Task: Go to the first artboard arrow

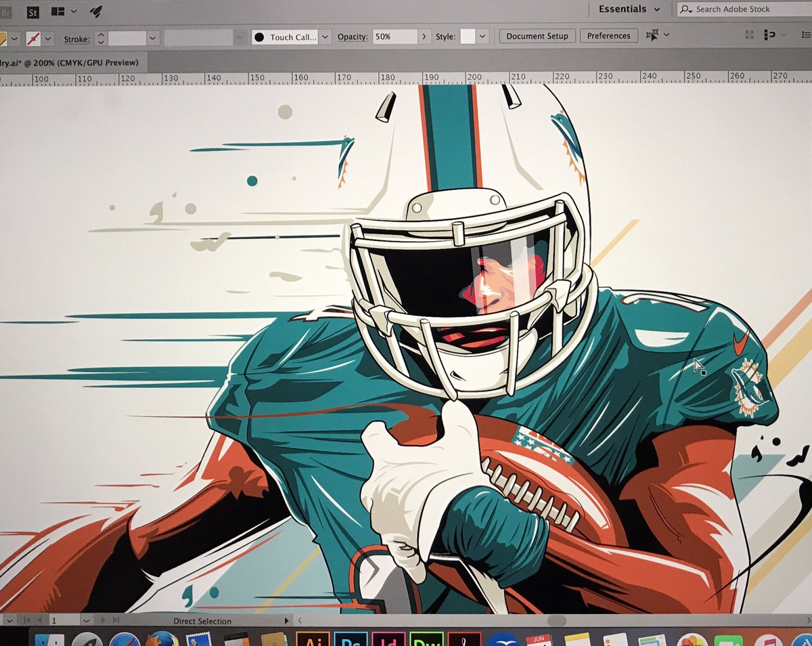Action: pyautogui.click(x=26, y=620)
